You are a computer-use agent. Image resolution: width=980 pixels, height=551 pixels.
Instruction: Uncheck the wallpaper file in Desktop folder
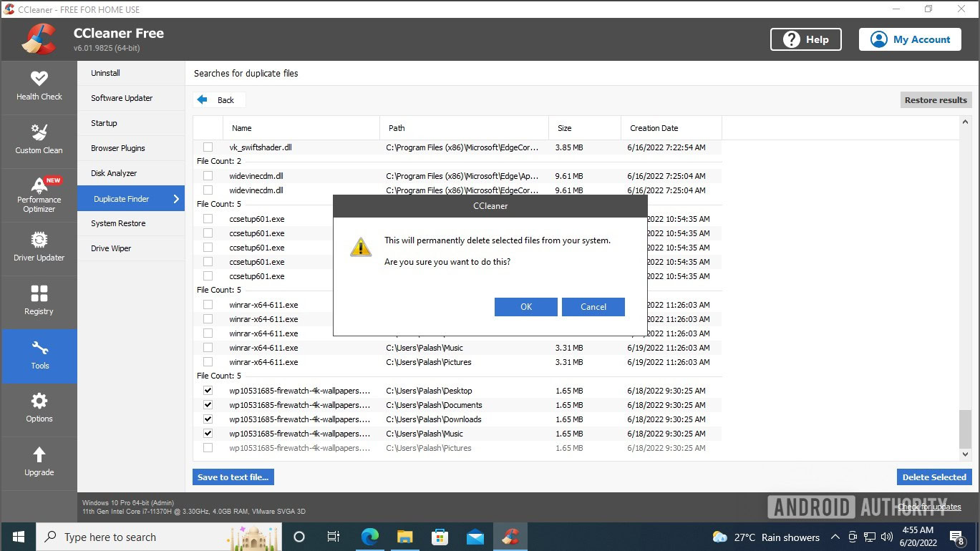[x=208, y=391]
